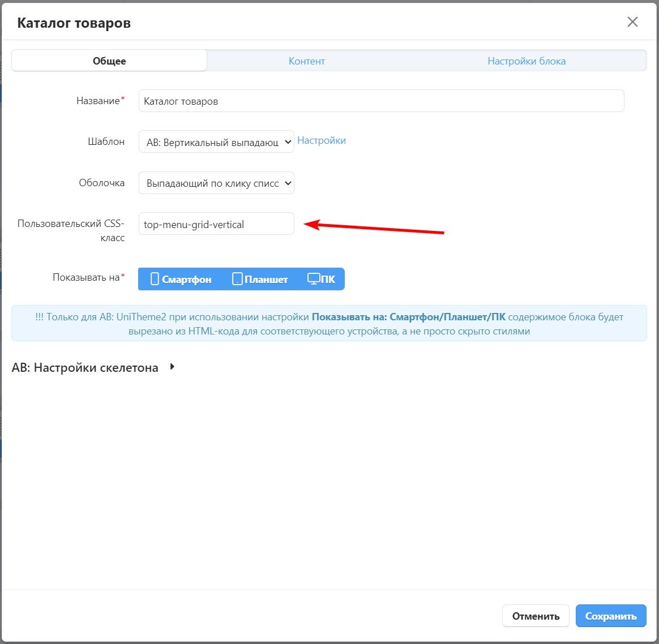Image resolution: width=659 pixels, height=644 pixels.
Task: Click the triangle arrow beside Настройки скелетона
Action: click(173, 367)
